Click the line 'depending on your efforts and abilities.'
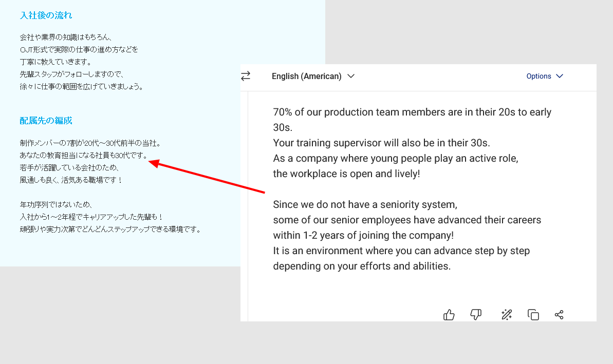Viewport: 613px width, 364px height. coord(362,266)
